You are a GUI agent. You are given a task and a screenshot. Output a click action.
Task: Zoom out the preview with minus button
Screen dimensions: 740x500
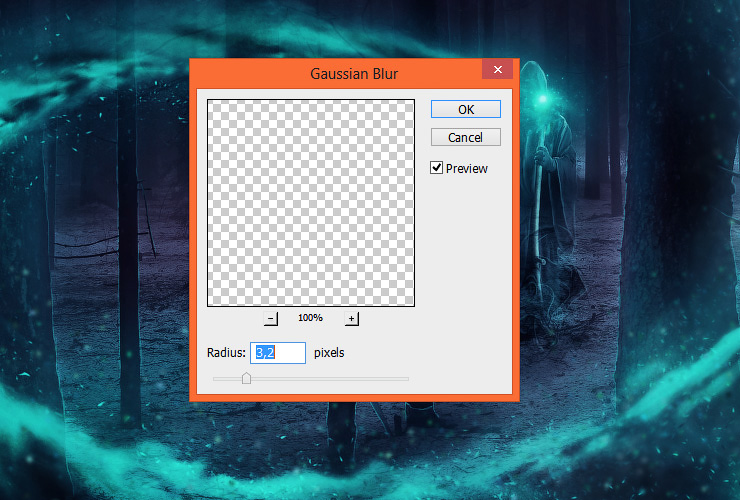270,319
